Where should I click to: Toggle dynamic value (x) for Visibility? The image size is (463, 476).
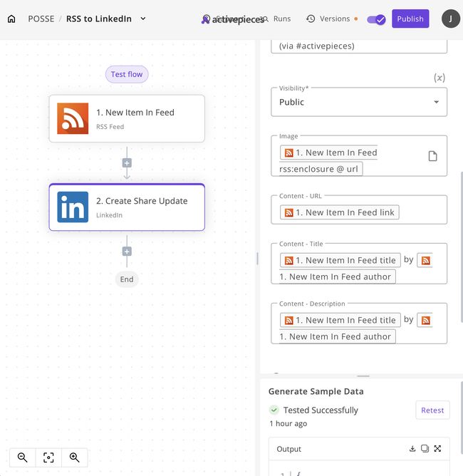(x=439, y=78)
